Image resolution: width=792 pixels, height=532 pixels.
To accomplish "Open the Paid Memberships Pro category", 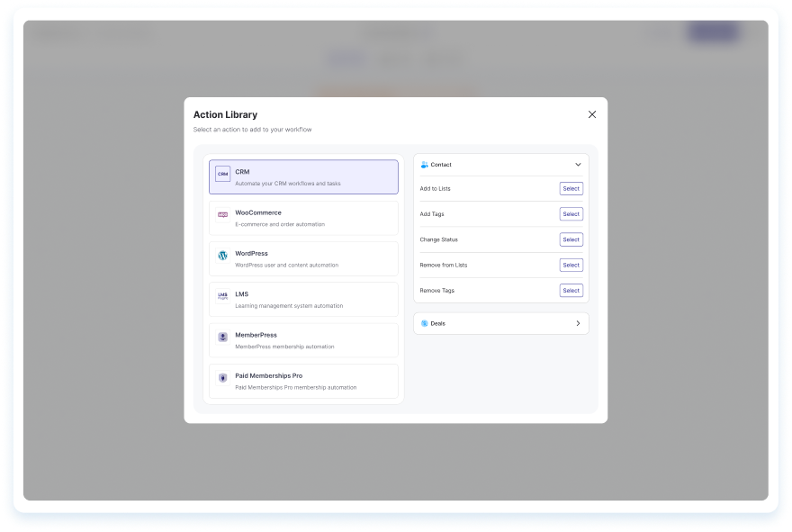I will point(303,382).
